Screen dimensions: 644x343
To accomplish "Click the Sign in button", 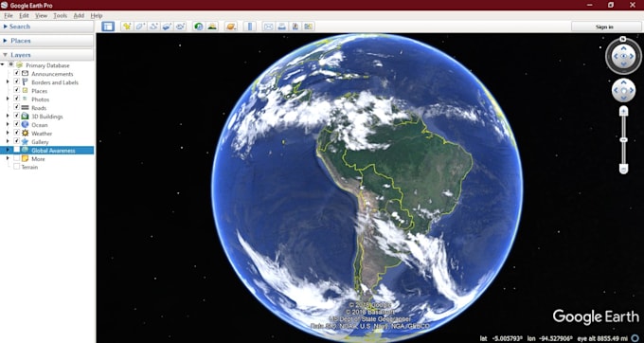I will [604, 27].
